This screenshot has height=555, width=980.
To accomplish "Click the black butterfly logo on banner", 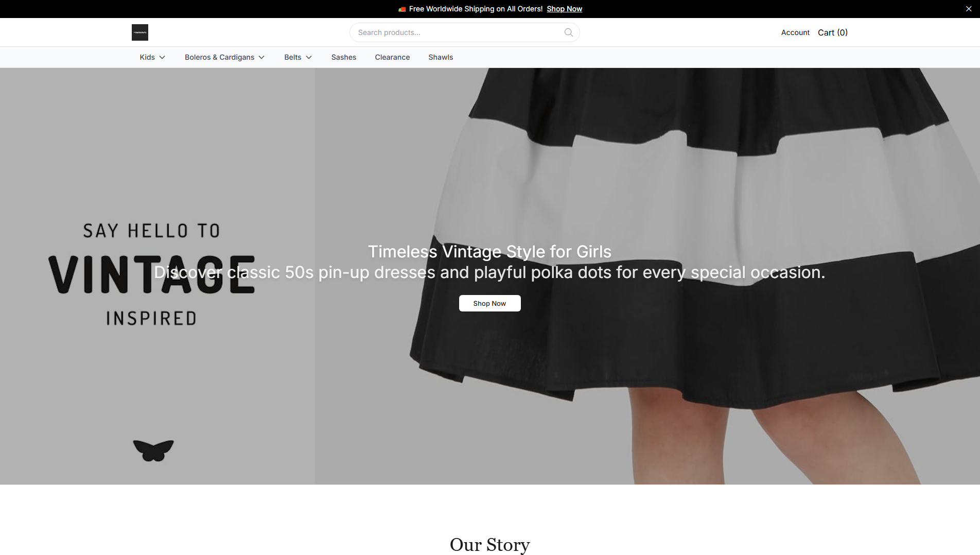I will [153, 450].
